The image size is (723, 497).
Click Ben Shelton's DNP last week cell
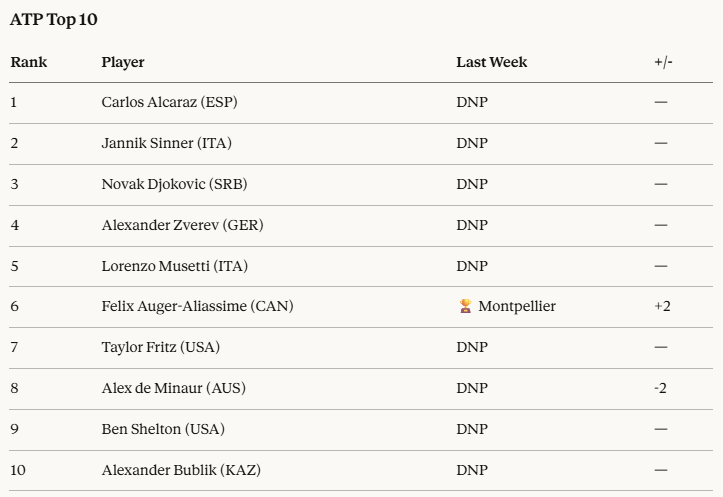pyautogui.click(x=472, y=429)
